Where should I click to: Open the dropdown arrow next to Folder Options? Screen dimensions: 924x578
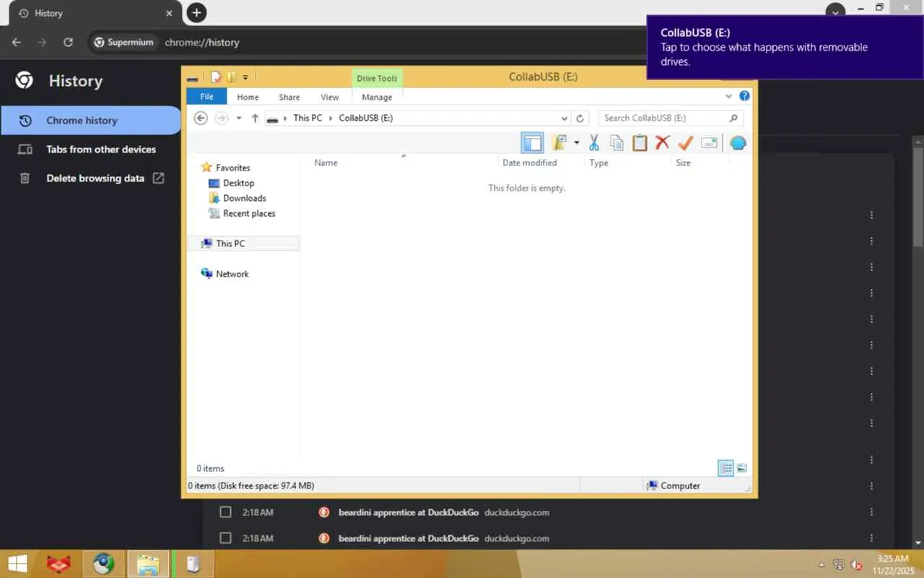click(576, 142)
